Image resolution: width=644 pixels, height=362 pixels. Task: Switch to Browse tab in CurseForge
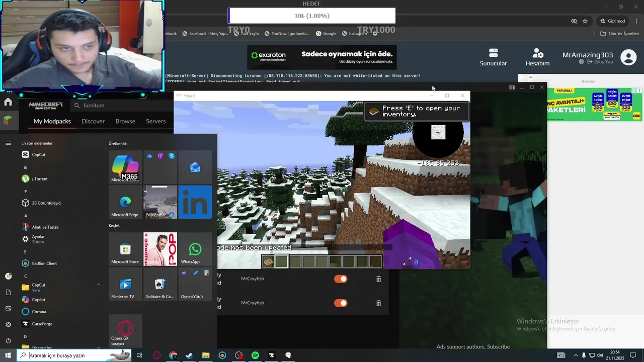coord(125,121)
